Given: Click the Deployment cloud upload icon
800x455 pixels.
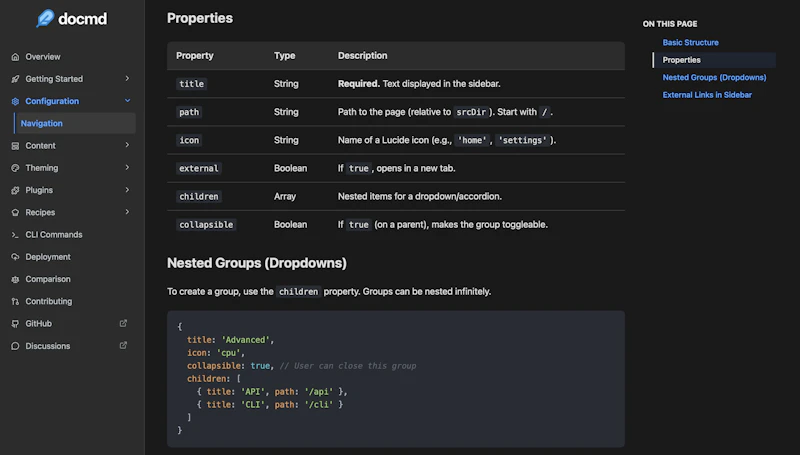Looking at the screenshot, I should 15,257.
